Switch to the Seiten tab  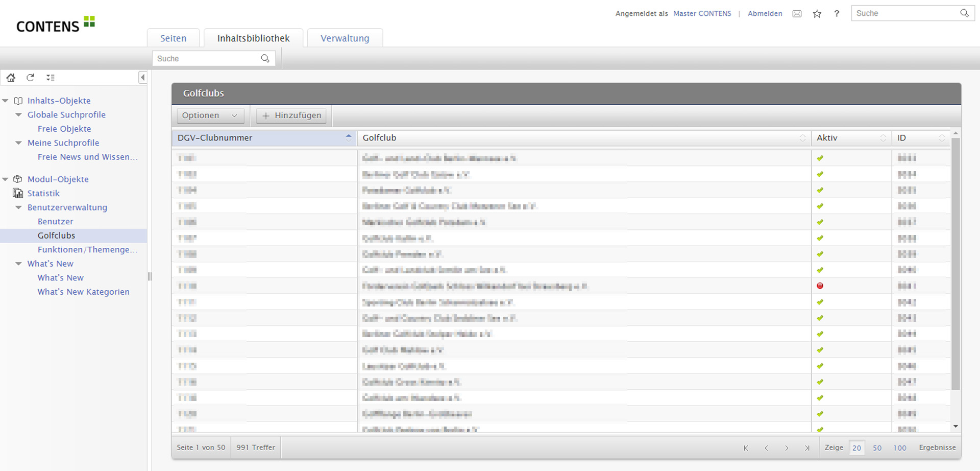pos(173,38)
